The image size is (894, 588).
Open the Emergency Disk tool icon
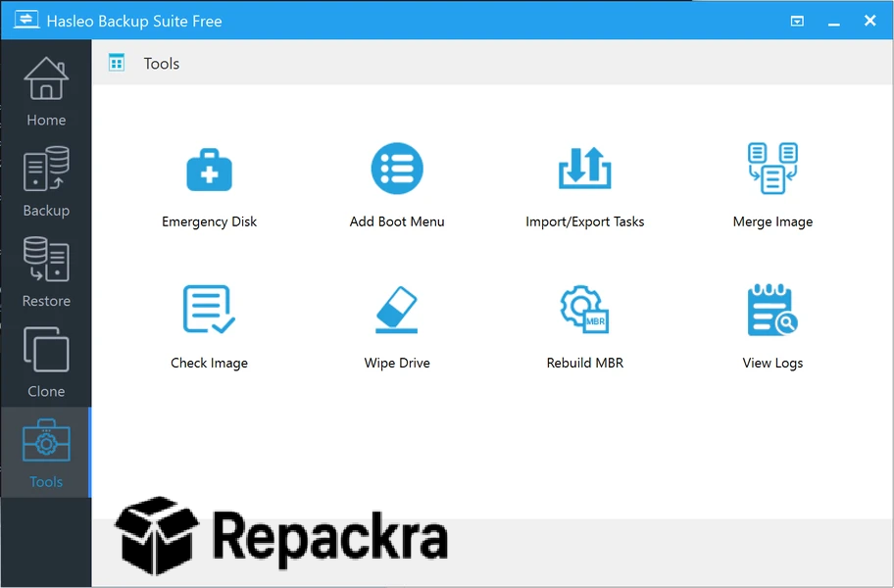[x=209, y=170]
